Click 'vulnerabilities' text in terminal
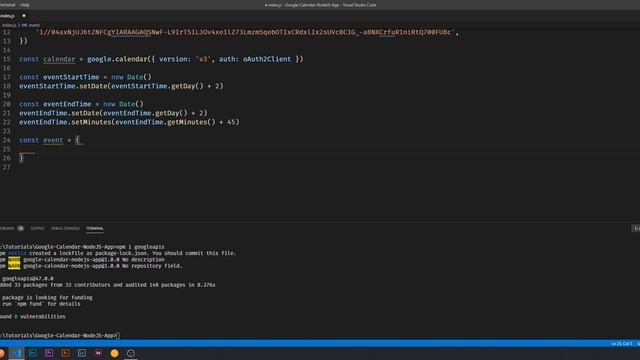This screenshot has width=640, height=360. tap(43, 317)
